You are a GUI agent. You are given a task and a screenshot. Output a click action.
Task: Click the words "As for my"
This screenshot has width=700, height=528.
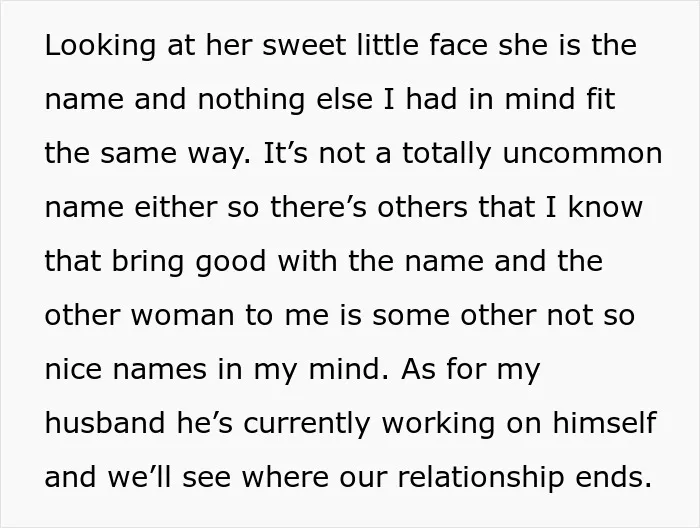click(471, 370)
